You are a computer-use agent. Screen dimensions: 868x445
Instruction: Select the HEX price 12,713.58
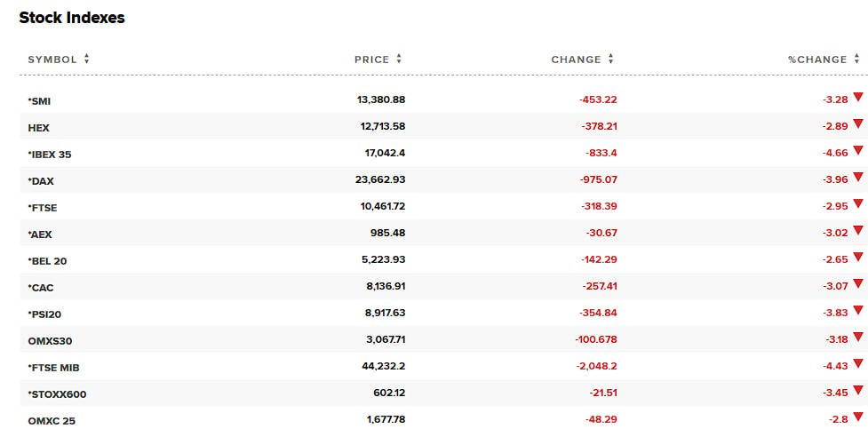click(x=383, y=126)
